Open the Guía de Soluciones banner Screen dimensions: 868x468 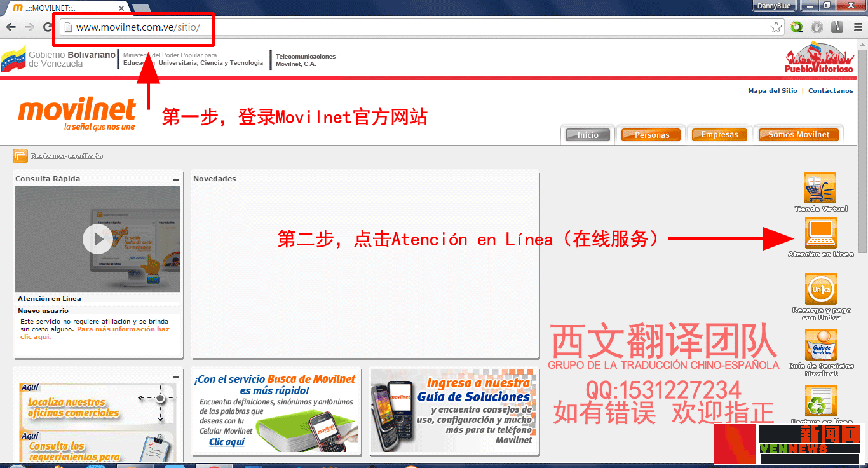click(454, 411)
